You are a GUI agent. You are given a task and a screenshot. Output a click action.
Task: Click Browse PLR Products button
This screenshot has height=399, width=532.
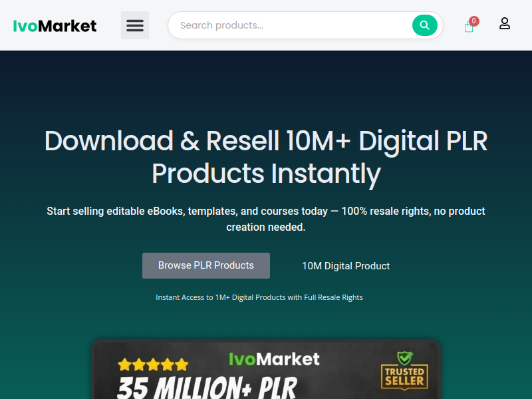tap(206, 265)
